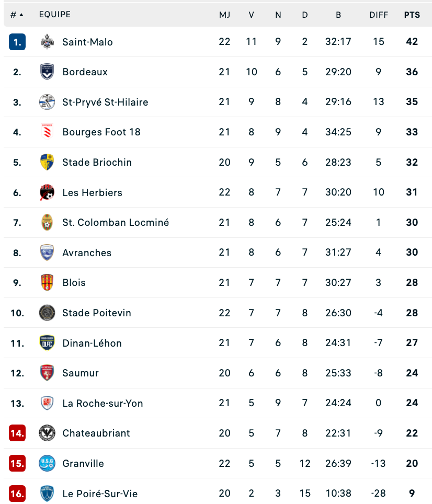Viewport: 432px width, 504px height.
Task: Open the Granville U.S.G. logo
Action: click(x=47, y=463)
